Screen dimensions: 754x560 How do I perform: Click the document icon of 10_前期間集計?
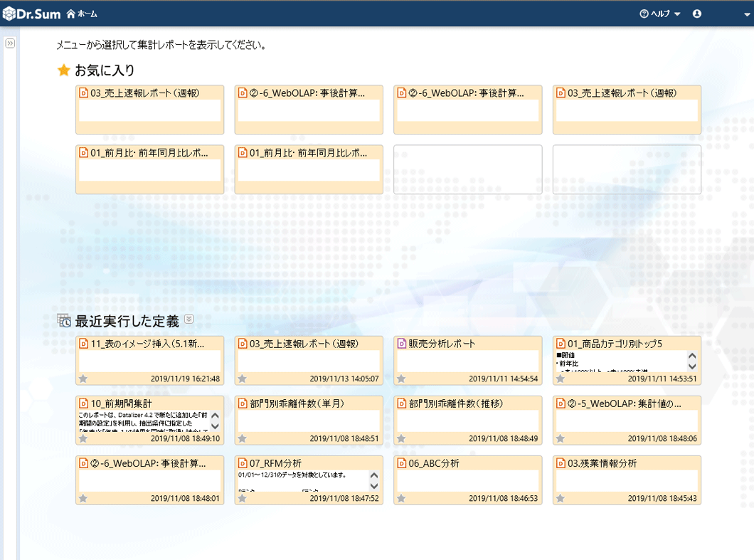pos(83,403)
